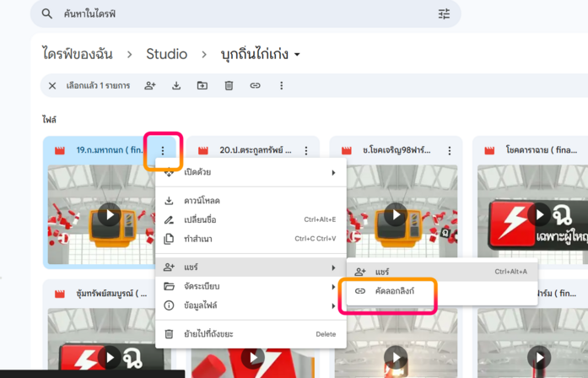The height and width of the screenshot is (378, 588).
Task: Click the move-to-folder icon in selection toolbar
Action: click(202, 85)
